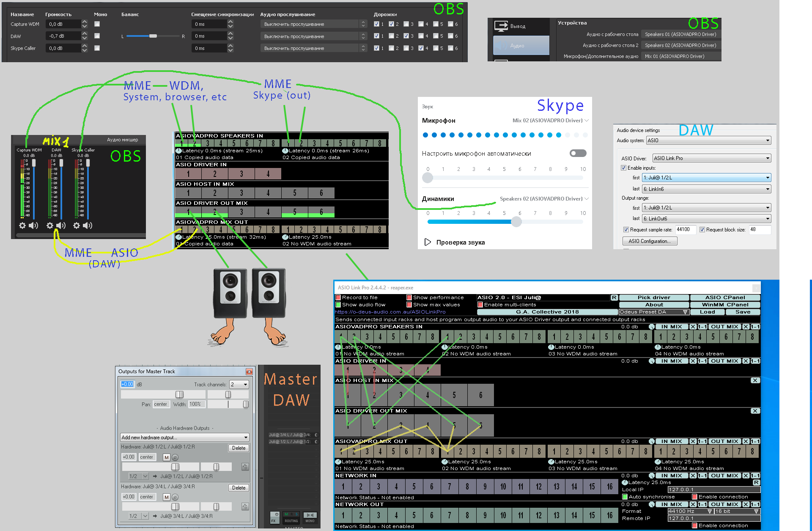Image resolution: width=812 pixels, height=531 pixels.
Task: Click the 'ASIO Configuration...' button
Action: coord(650,241)
